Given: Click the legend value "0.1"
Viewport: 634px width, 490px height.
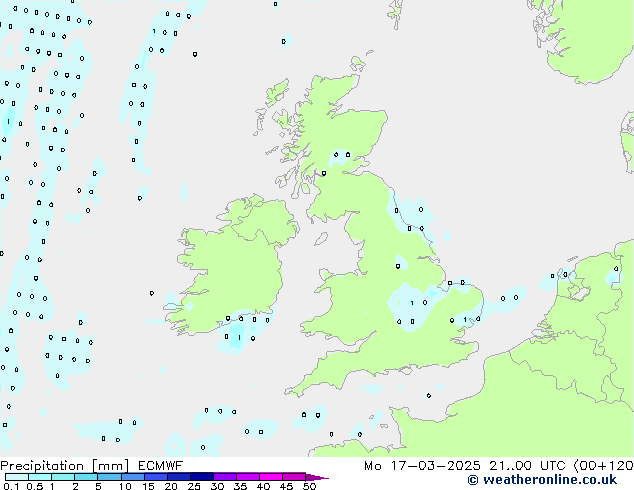Looking at the screenshot, I should [11, 486].
